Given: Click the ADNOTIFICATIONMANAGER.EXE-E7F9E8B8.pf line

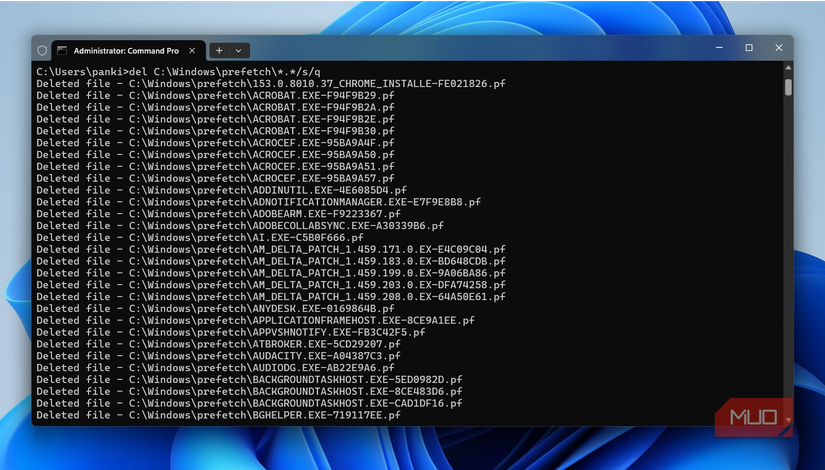Looking at the screenshot, I should (x=258, y=202).
